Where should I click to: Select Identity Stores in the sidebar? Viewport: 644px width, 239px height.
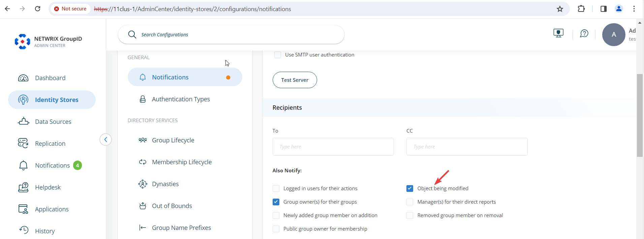point(52,100)
